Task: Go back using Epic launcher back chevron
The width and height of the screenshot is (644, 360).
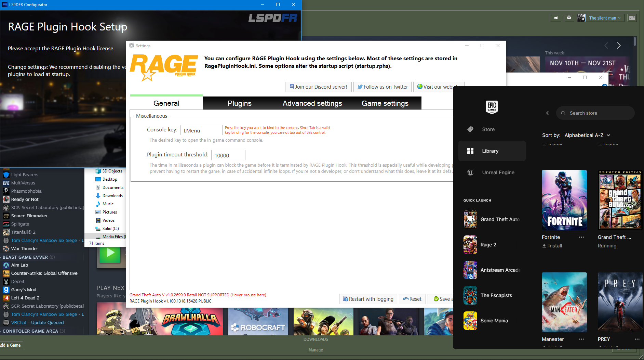Action: [547, 113]
